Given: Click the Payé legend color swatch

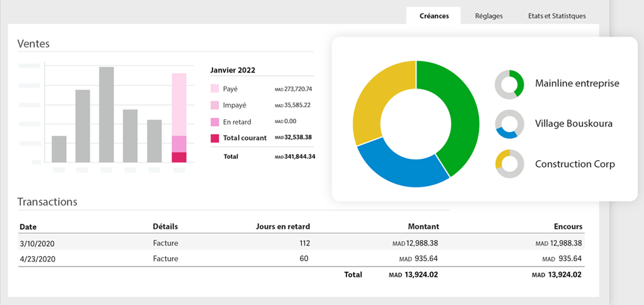Looking at the screenshot, I should click(x=214, y=89).
